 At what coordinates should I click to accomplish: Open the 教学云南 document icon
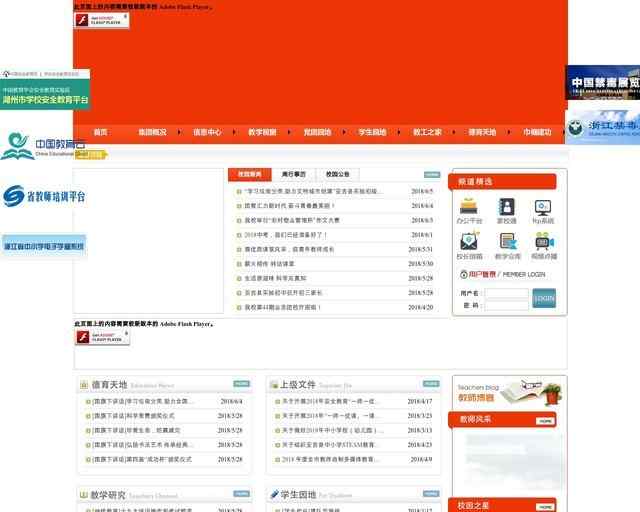tap(507, 242)
